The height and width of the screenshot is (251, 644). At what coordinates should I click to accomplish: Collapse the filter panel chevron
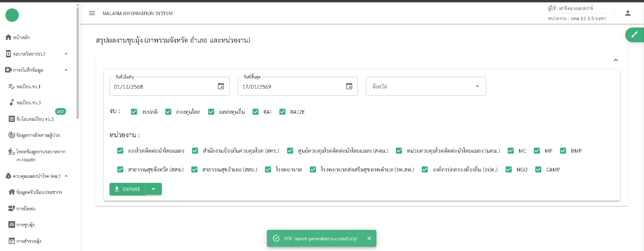[x=615, y=60]
